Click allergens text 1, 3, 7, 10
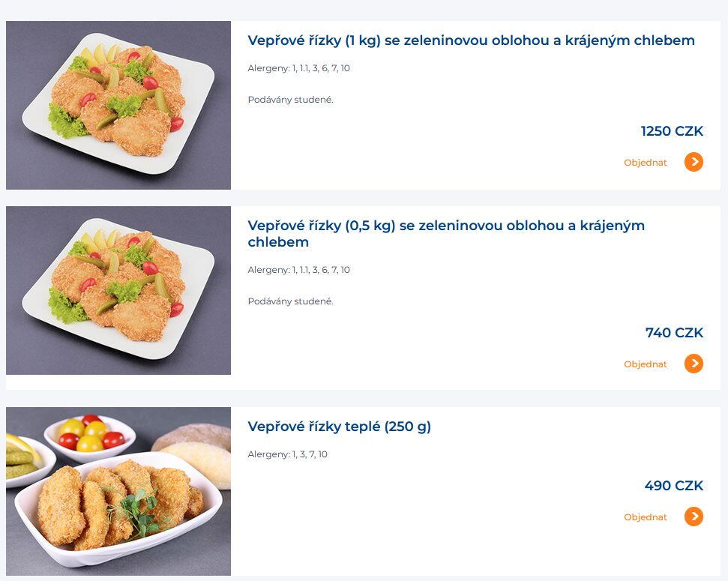The image size is (728, 581). 287,454
